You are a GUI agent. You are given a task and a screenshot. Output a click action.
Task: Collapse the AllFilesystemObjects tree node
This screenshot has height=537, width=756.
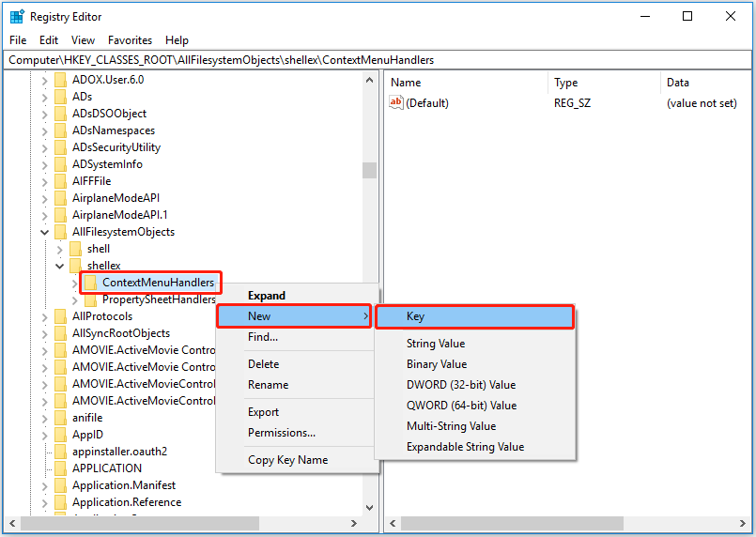(x=44, y=232)
